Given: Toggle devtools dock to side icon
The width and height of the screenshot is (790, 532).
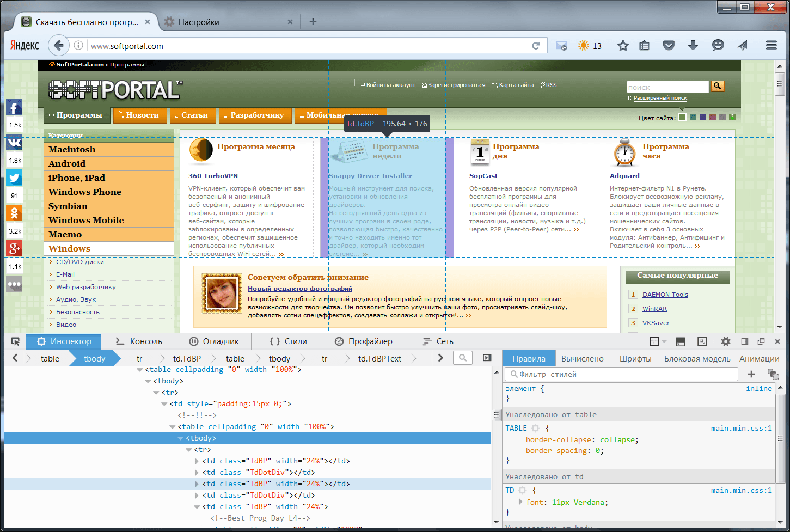Looking at the screenshot, I should 745,341.
